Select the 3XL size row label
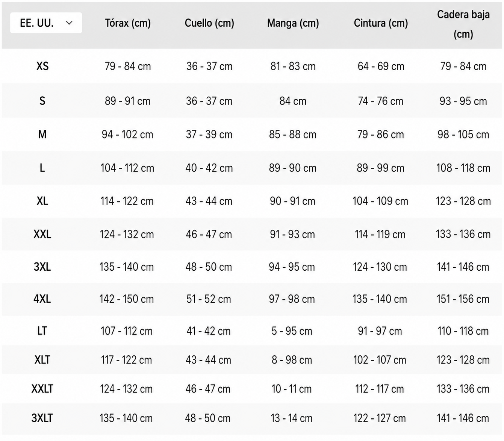 [x=42, y=267]
